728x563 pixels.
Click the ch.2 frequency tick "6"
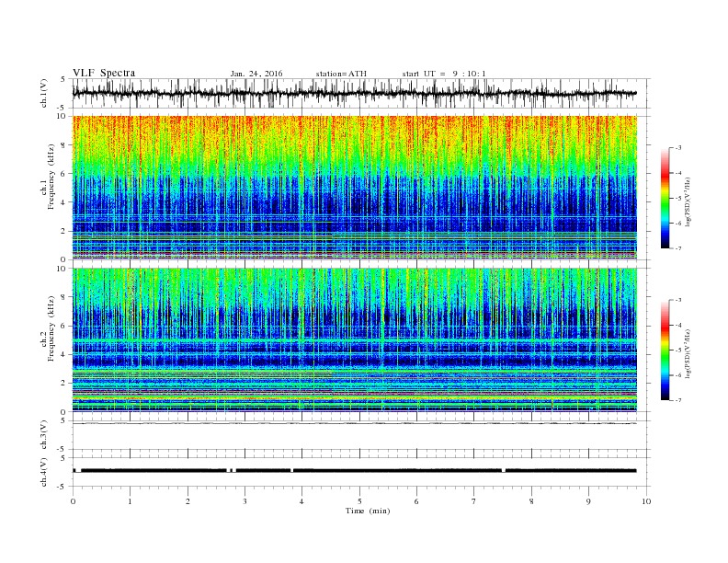[x=64, y=326]
